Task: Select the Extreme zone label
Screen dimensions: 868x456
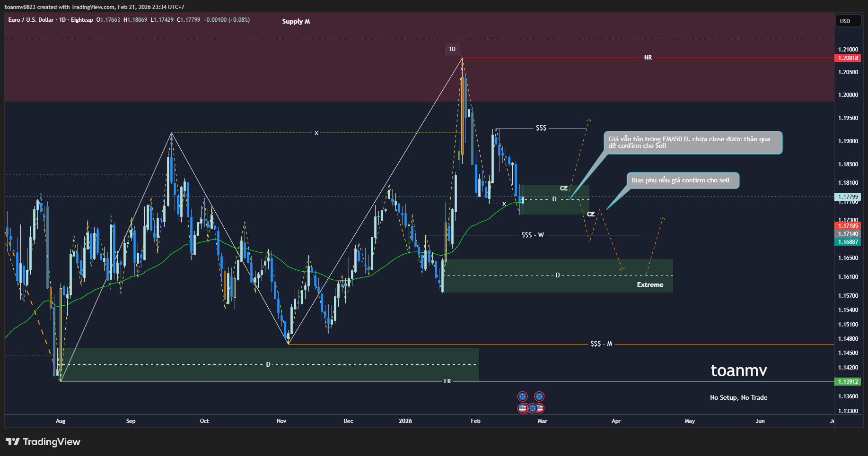Action: [x=650, y=284]
